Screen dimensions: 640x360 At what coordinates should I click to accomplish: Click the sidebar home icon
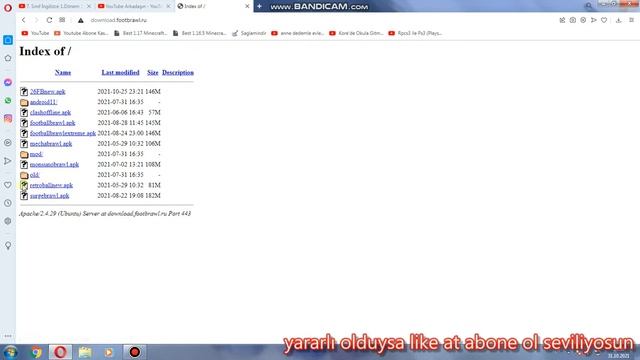8,58
